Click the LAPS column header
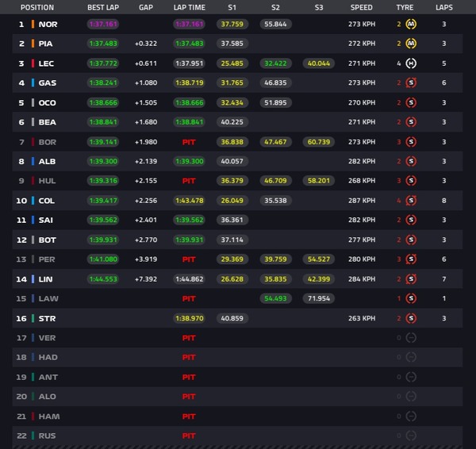This screenshot has height=449, width=476. click(444, 8)
